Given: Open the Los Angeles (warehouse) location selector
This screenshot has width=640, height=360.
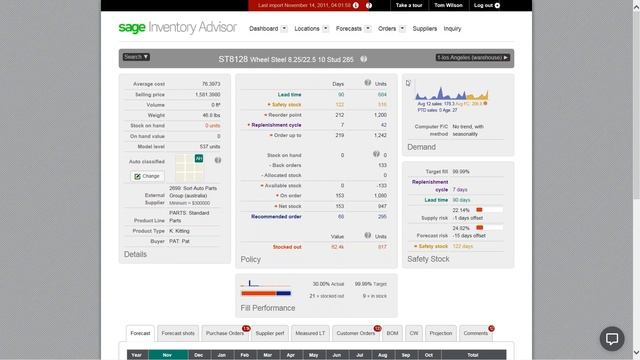Looking at the screenshot, I should [x=472, y=58].
